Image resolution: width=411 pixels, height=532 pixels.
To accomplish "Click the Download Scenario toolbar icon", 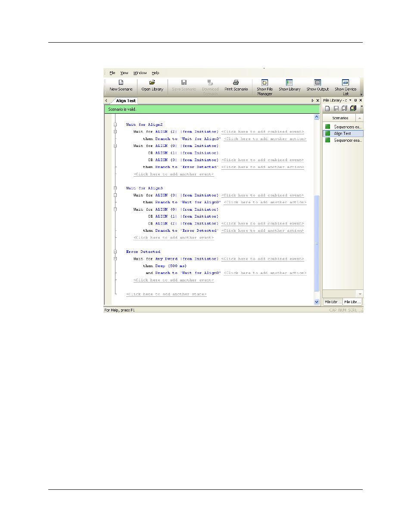I will tap(210, 82).
